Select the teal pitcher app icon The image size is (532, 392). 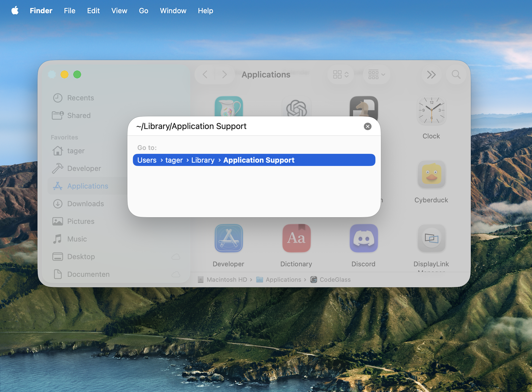point(229,106)
